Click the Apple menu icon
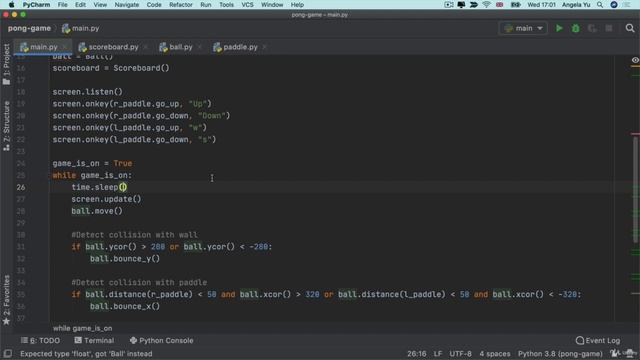The image size is (640, 360). click(x=11, y=5)
